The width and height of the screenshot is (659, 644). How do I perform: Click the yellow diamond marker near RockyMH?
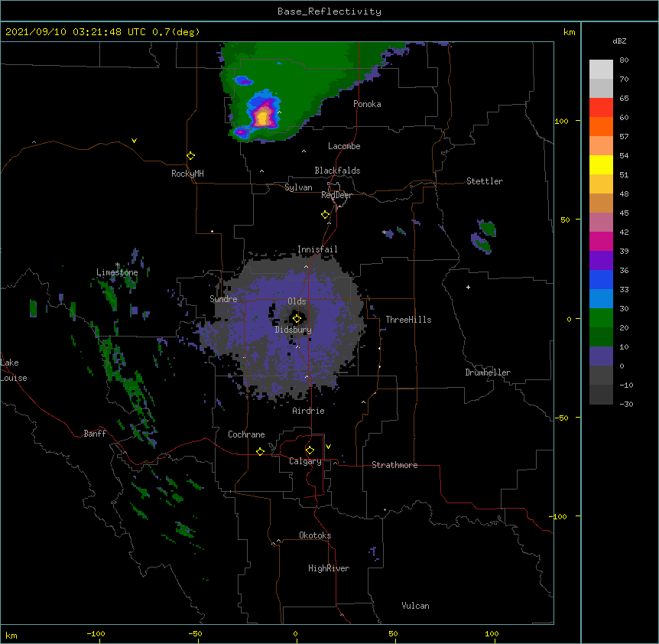[x=190, y=156]
